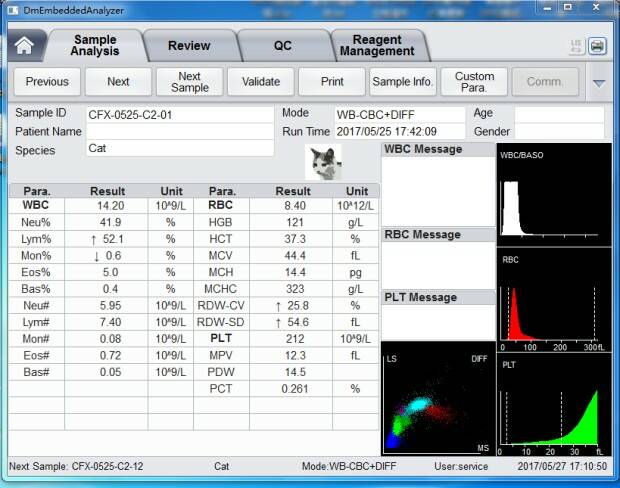Click the Previous button
The height and width of the screenshot is (488, 620).
[47, 82]
